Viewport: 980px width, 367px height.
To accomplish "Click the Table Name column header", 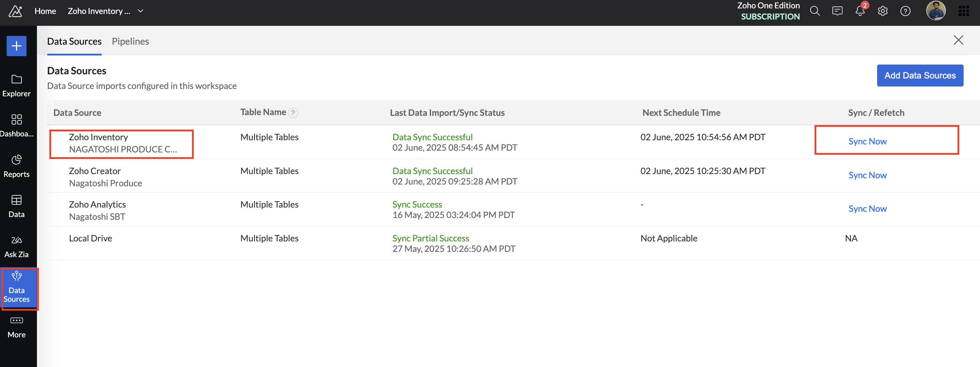I will pyautogui.click(x=263, y=112).
